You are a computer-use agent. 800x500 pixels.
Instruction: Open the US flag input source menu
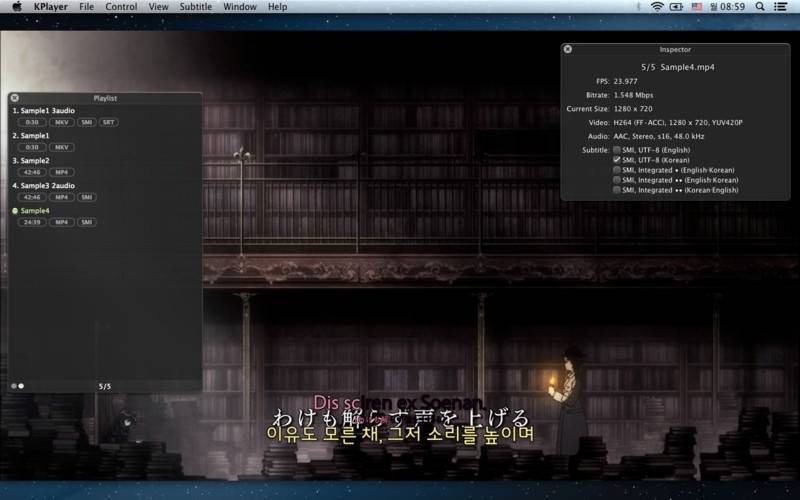(x=696, y=7)
